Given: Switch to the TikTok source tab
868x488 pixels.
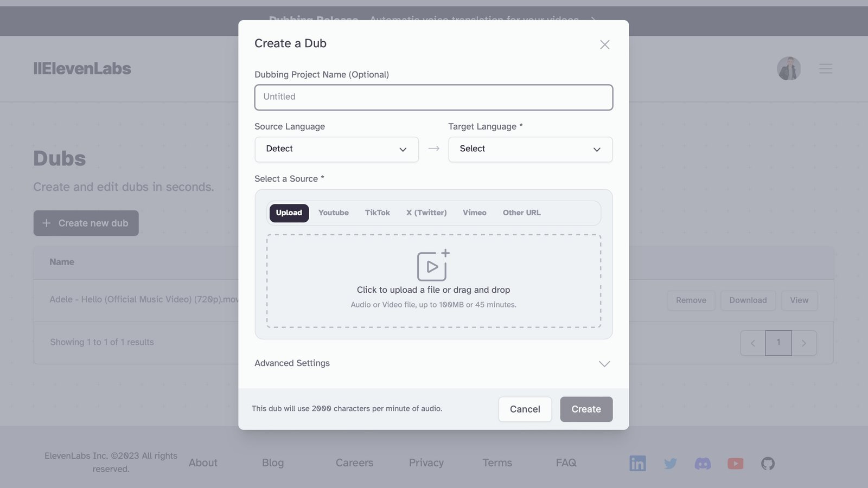Looking at the screenshot, I should point(377,213).
